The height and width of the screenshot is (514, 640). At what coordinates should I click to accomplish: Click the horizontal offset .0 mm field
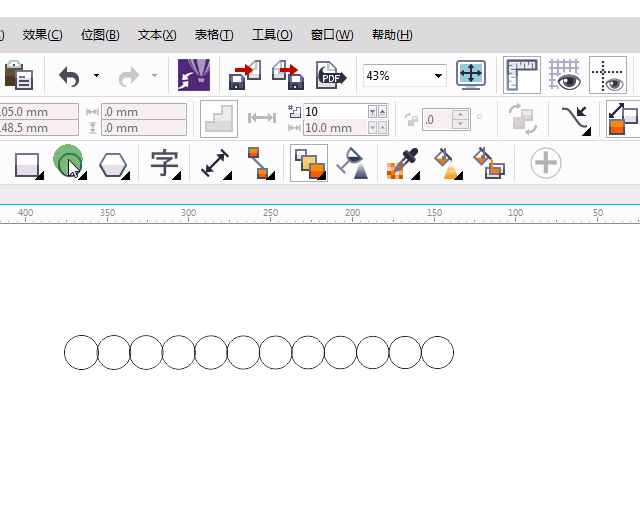tap(144, 111)
